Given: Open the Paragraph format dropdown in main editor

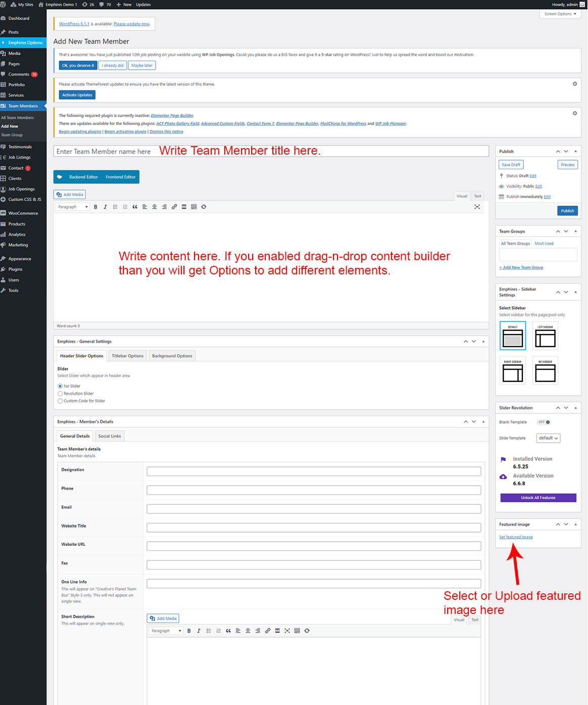Looking at the screenshot, I should coord(73,207).
